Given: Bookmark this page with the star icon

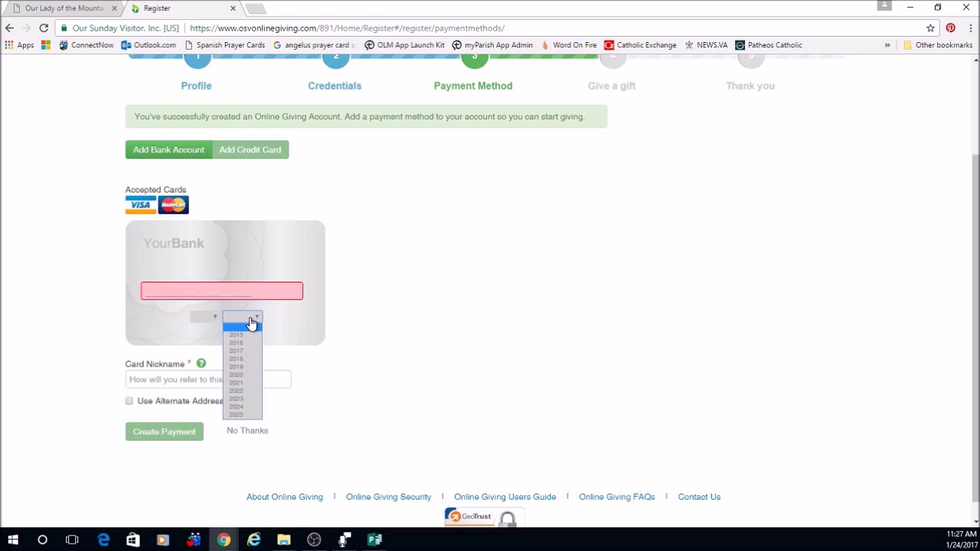Looking at the screenshot, I should pyautogui.click(x=930, y=28).
